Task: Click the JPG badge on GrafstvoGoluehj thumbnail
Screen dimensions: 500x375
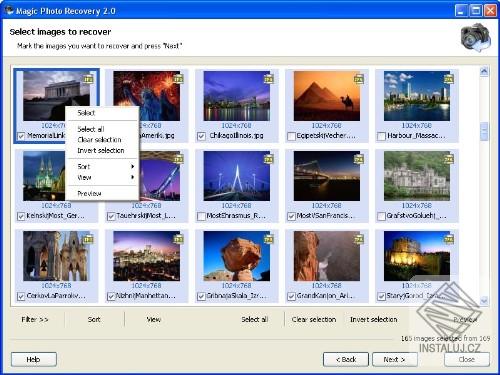Action: tap(449, 159)
